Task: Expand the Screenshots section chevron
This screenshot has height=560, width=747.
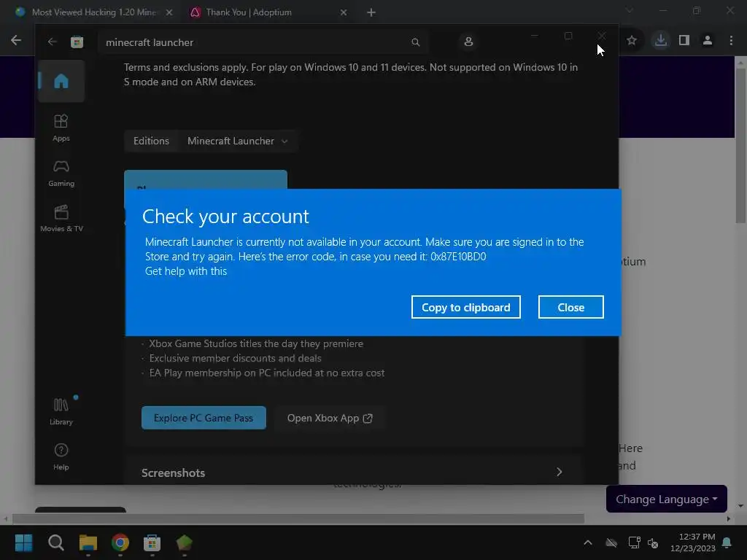Action: pos(560,472)
